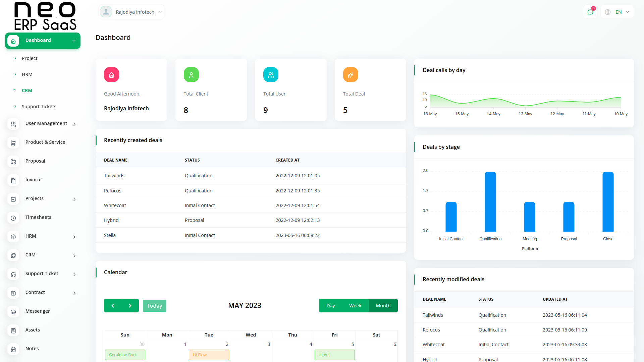Click the Invoice sidebar icon
The image size is (644, 362).
13,180
